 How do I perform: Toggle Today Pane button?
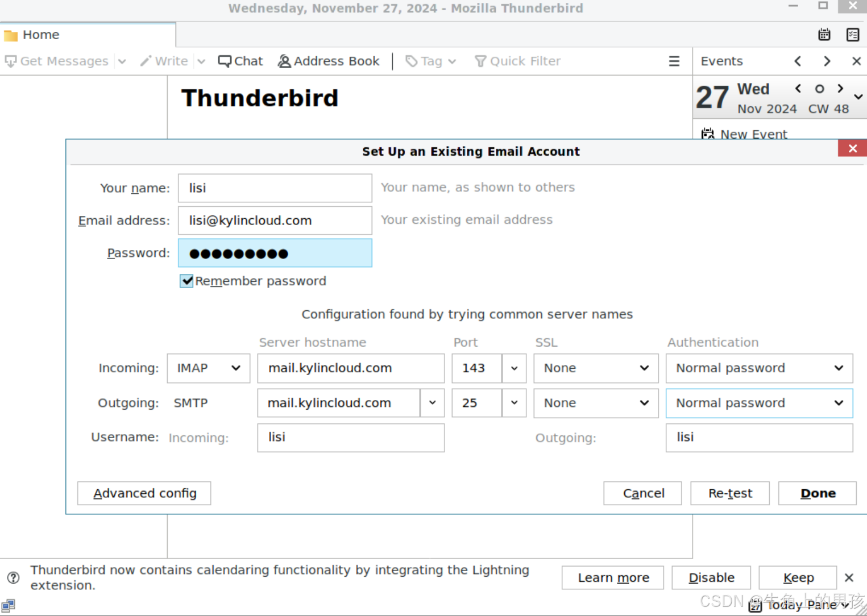click(x=799, y=606)
